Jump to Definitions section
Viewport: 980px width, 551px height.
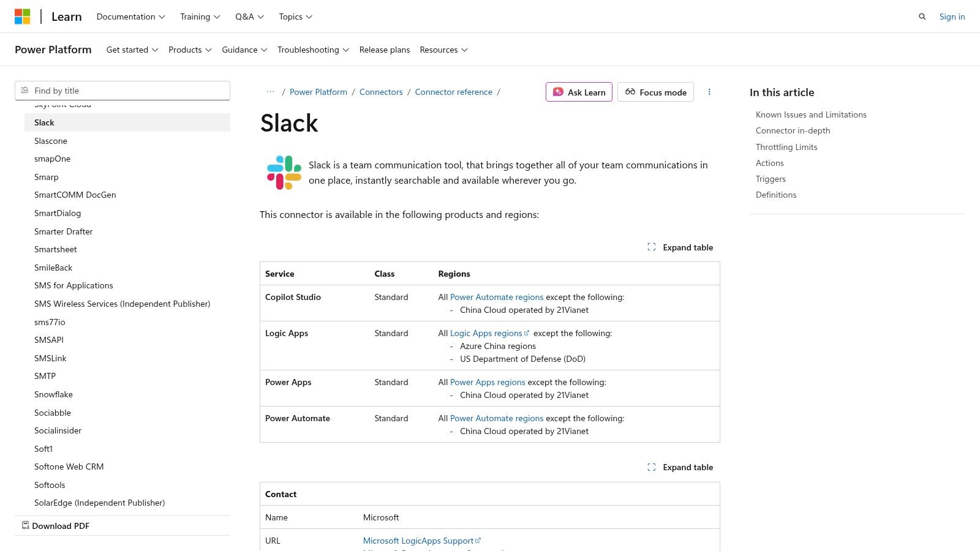776,195
